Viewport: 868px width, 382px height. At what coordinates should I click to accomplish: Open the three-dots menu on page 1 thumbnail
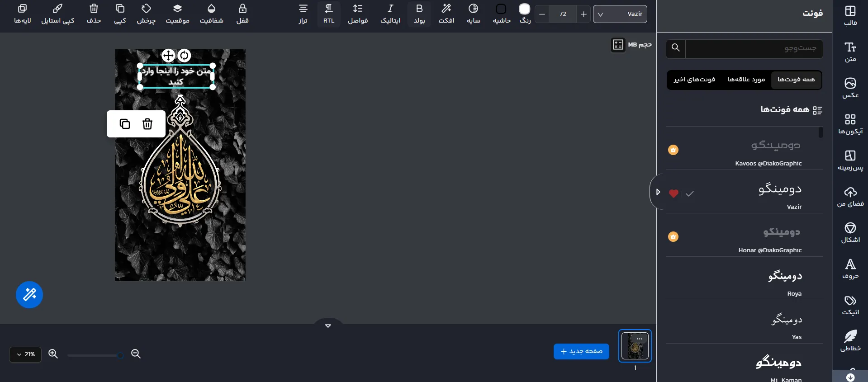[639, 339]
